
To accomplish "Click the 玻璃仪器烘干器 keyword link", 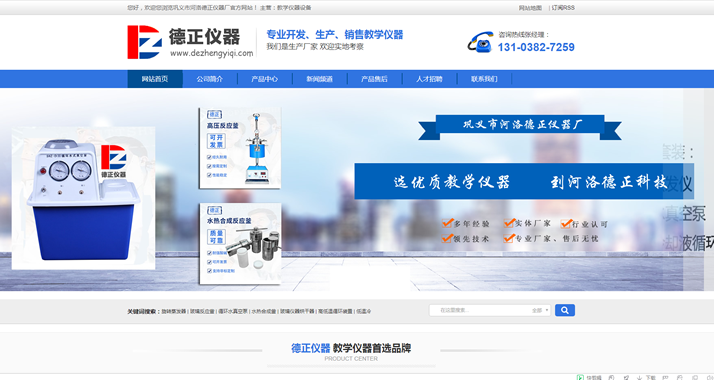I will [297, 311].
